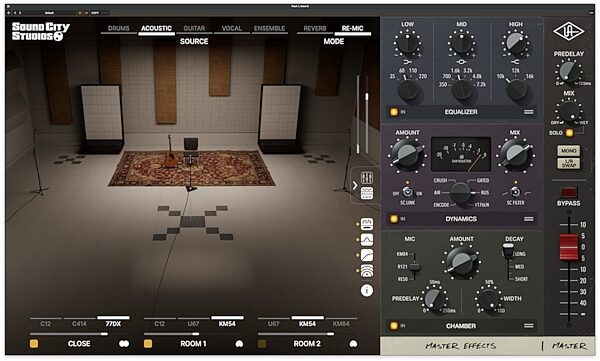This screenshot has width=600, height=361.
Task: Click the High band shelf shape icon
Action: click(515, 62)
